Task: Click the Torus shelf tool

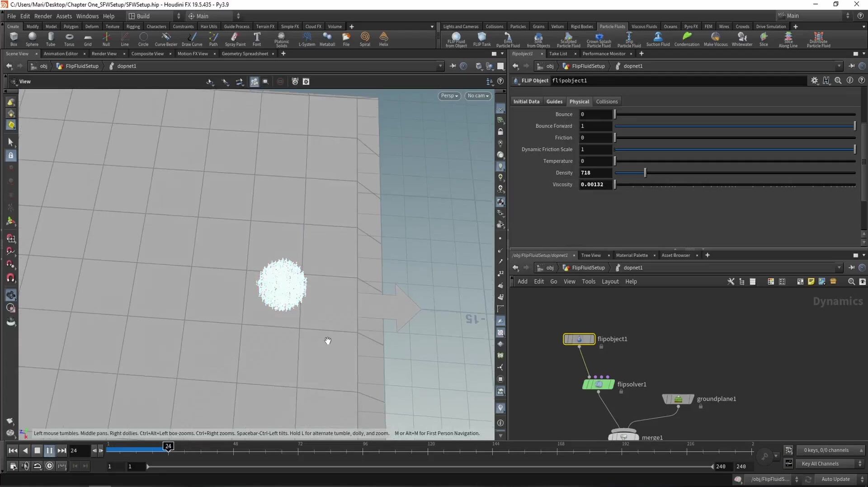Action: [69, 39]
